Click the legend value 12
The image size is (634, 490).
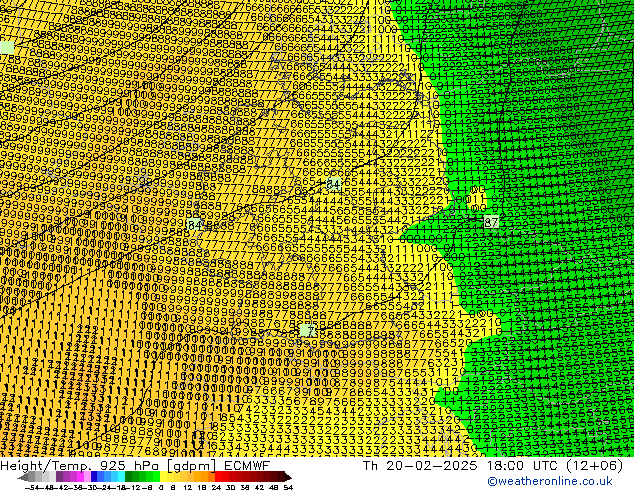[x=188, y=487]
